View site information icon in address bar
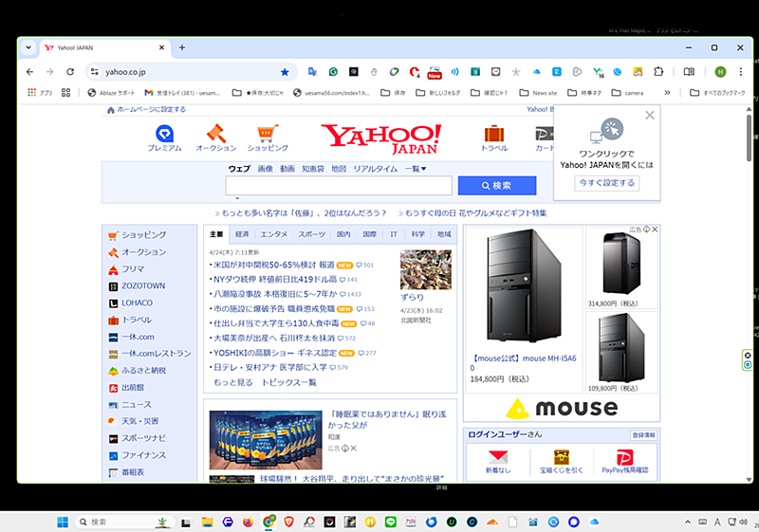 94,71
